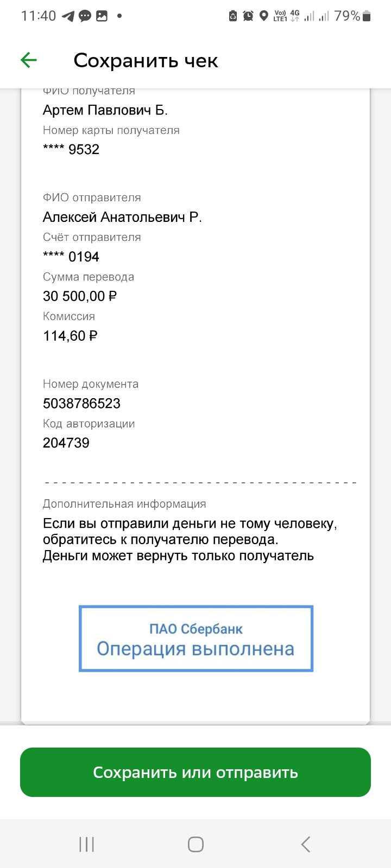The image size is (391, 868).
Task: Tap the Android home button icon
Action: click(x=195, y=844)
